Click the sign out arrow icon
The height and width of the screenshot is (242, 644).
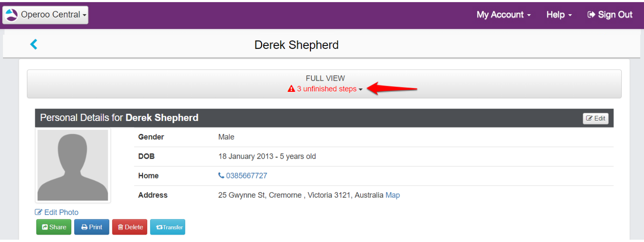click(x=591, y=15)
